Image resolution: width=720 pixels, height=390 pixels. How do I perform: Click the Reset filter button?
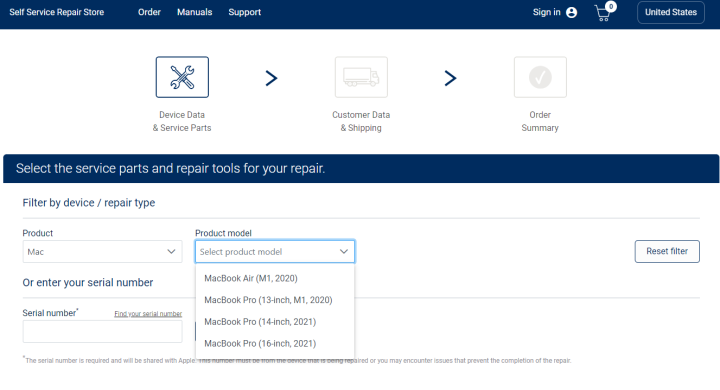pos(667,251)
